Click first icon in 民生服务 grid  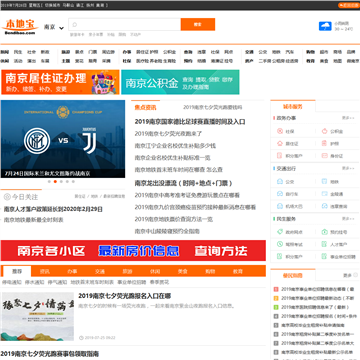[280, 232]
